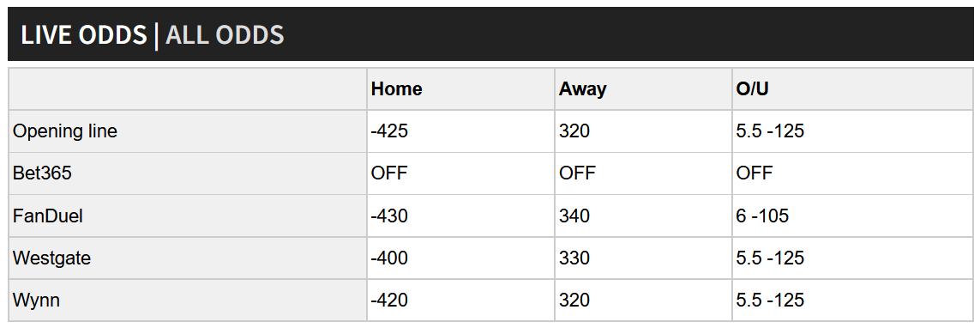Select Westgate away odds 330
This screenshot has width=980, height=328.
(574, 258)
